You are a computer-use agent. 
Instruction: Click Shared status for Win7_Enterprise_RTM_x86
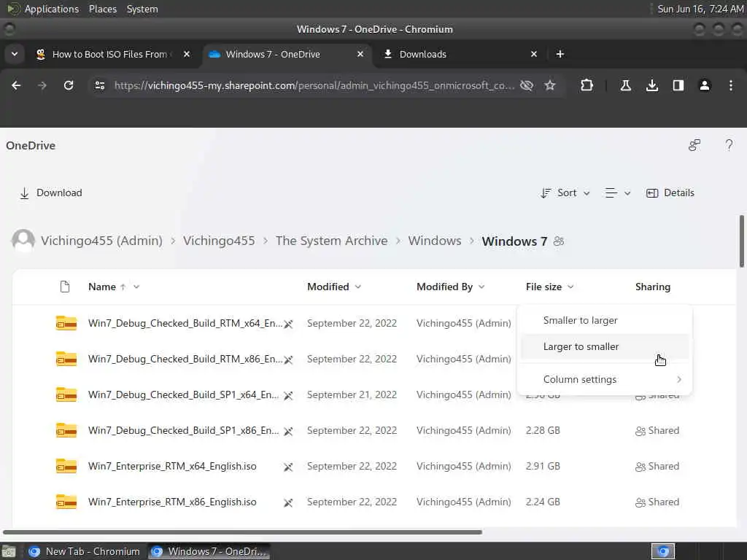pyautogui.click(x=657, y=502)
